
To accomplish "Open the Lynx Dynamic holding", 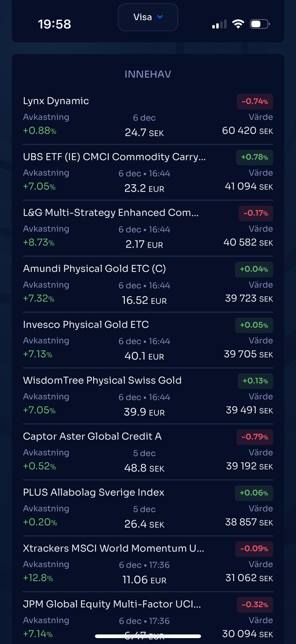I will 56,101.
